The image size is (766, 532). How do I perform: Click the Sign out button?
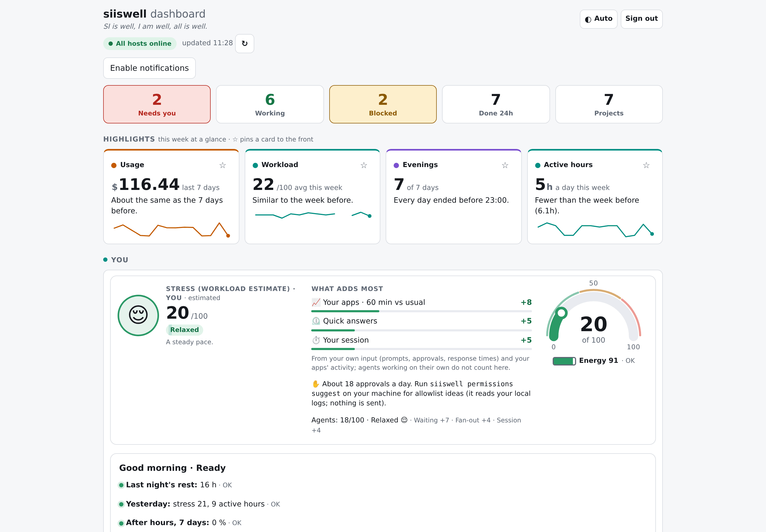coord(641,19)
